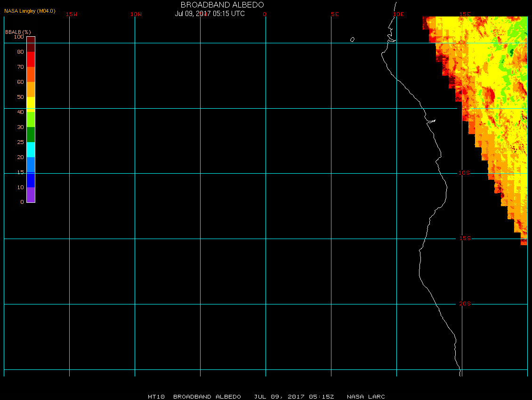Click the 10W longitude label

click(136, 14)
